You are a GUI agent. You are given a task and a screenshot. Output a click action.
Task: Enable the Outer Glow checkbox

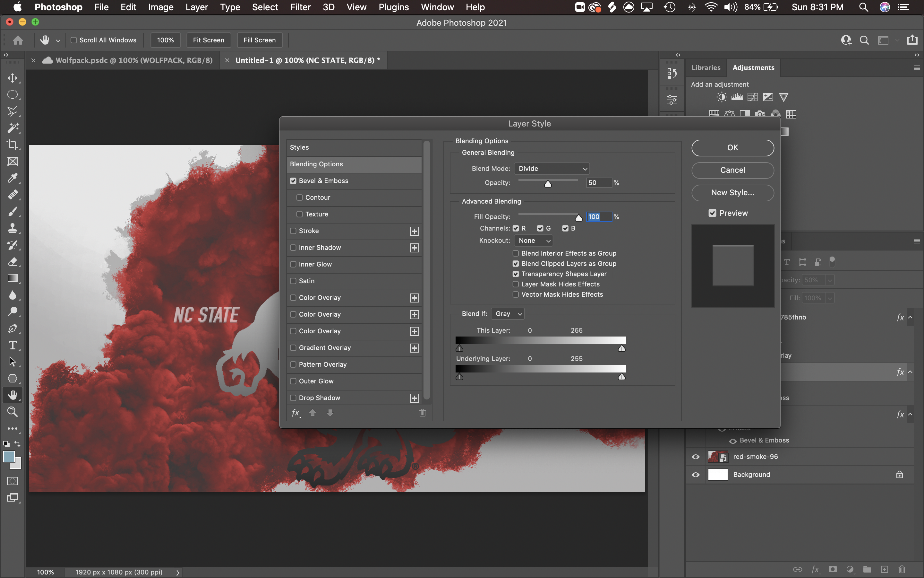click(293, 381)
